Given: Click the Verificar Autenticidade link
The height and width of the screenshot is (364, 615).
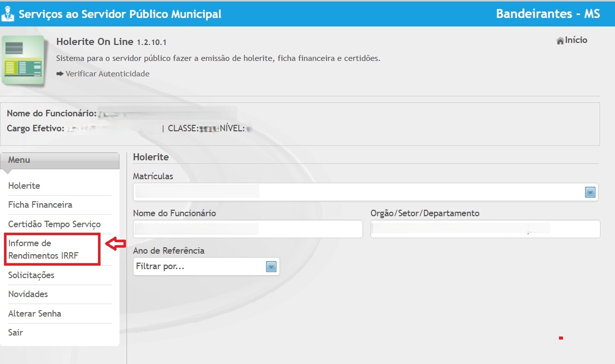Looking at the screenshot, I should [107, 74].
